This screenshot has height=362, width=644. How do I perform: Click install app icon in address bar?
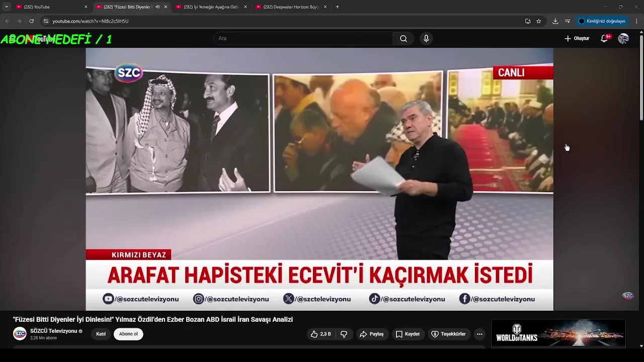tap(528, 21)
